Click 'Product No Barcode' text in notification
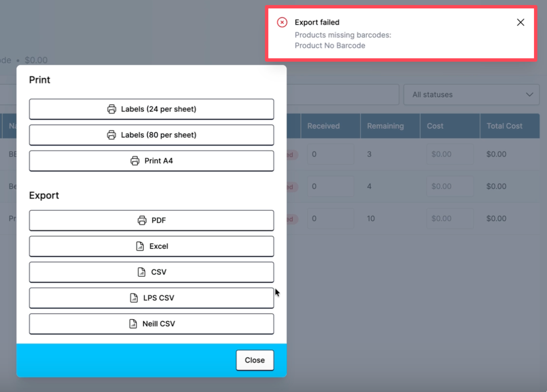This screenshot has height=392, width=547. (330, 46)
